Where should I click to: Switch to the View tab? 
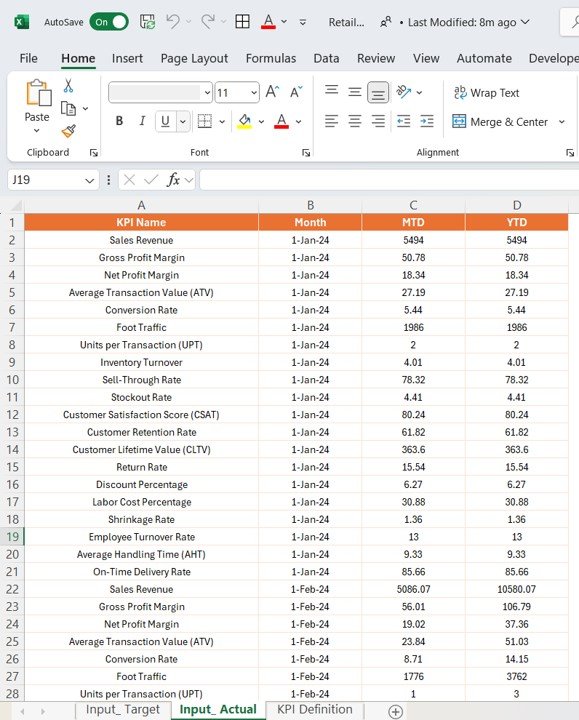tap(426, 58)
